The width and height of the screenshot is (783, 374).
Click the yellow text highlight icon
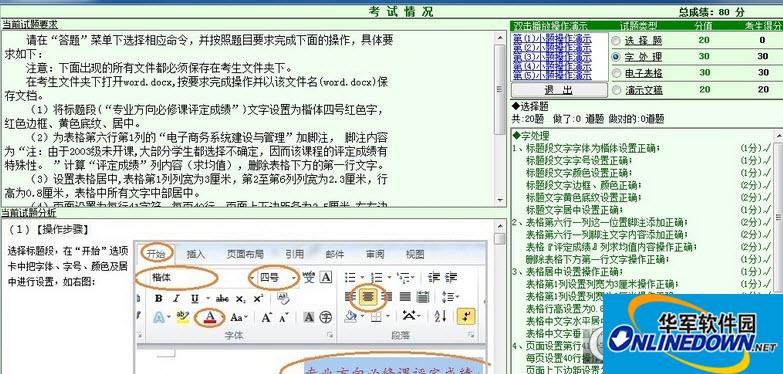point(183,317)
